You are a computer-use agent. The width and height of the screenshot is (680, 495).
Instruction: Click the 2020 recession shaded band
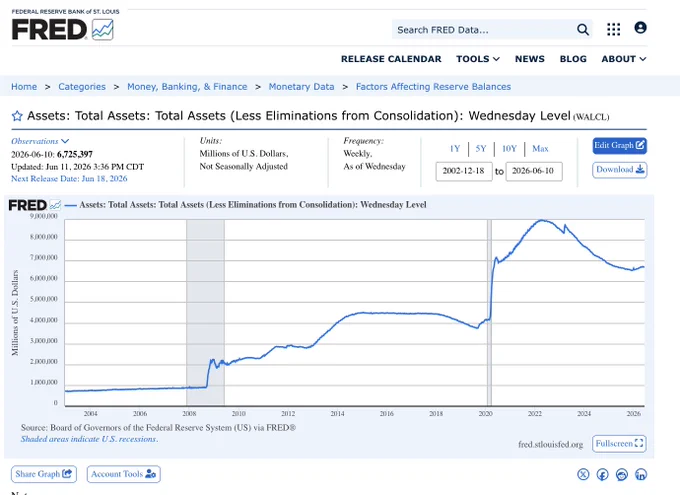tap(489, 312)
